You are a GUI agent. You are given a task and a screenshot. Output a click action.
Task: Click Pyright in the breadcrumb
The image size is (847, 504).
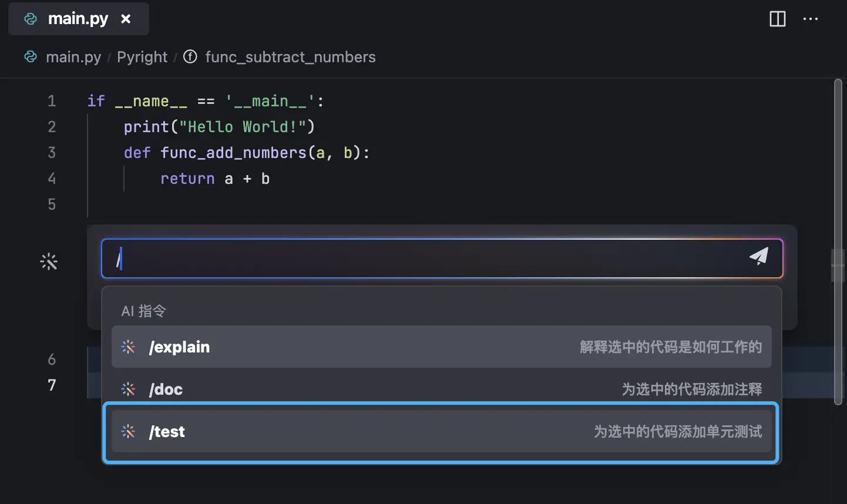point(142,57)
